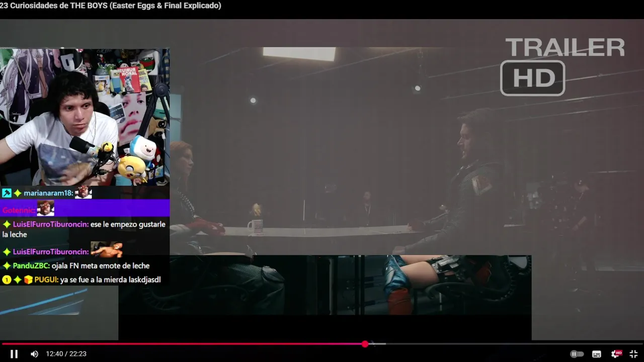Exit full screen mode
Screen dimensions: 644x362
[x=633, y=354]
